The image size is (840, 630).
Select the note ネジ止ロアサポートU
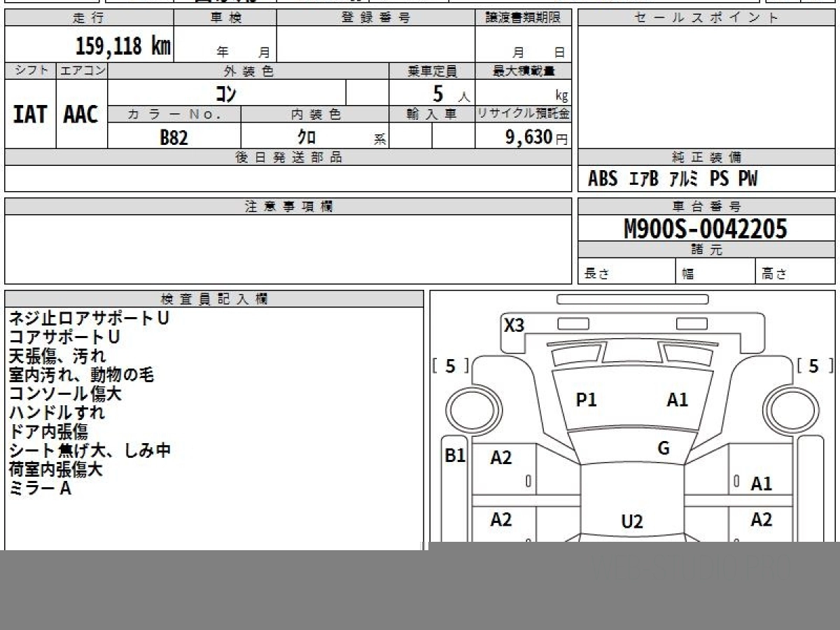click(x=89, y=318)
